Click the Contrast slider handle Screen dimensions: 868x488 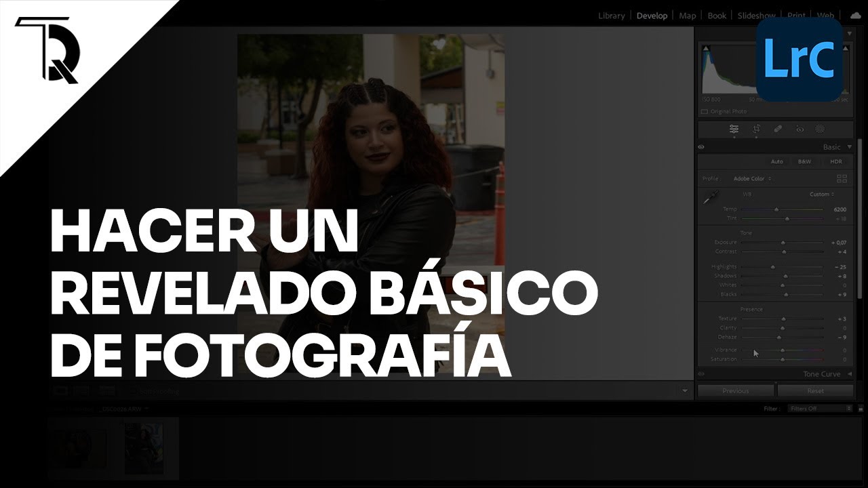(x=784, y=251)
